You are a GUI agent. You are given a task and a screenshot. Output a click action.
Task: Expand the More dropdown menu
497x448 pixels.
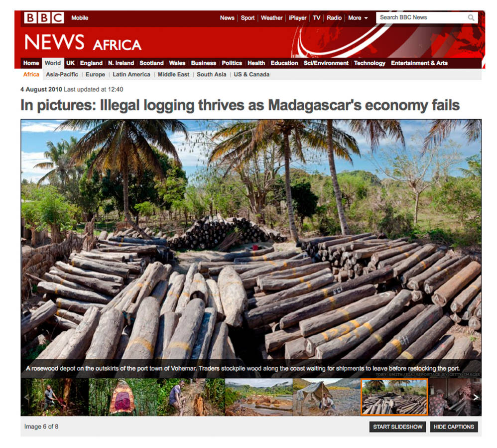[x=358, y=18]
